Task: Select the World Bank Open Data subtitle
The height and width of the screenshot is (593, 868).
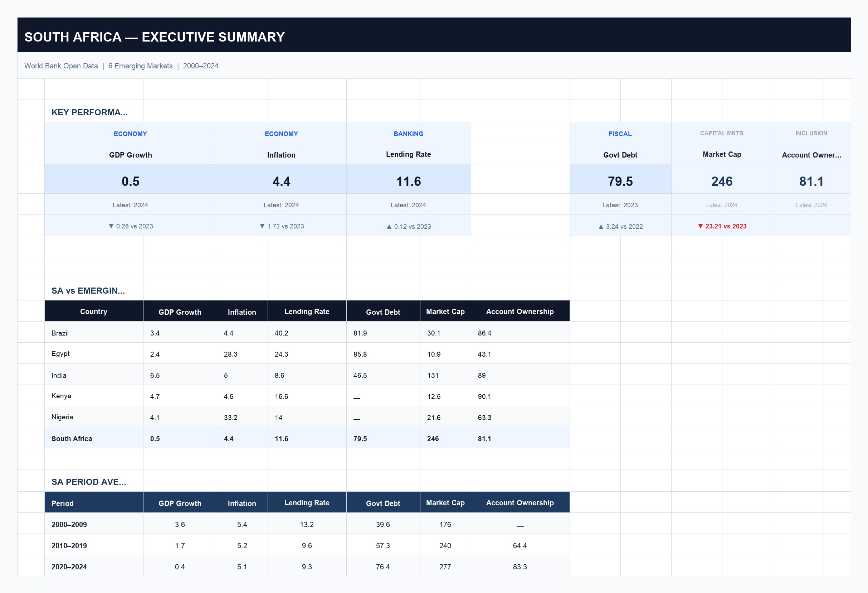Action: coord(121,66)
